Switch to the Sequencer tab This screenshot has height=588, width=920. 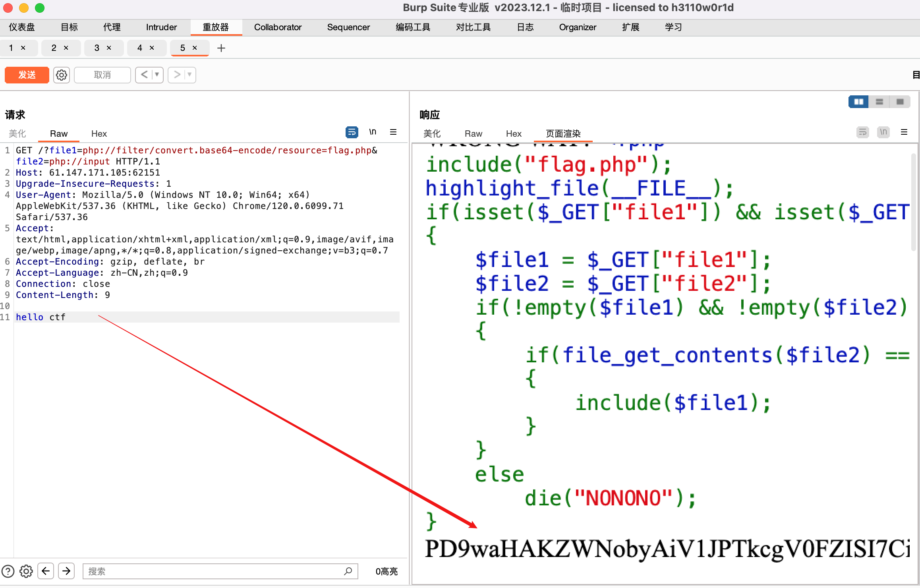coord(348,27)
